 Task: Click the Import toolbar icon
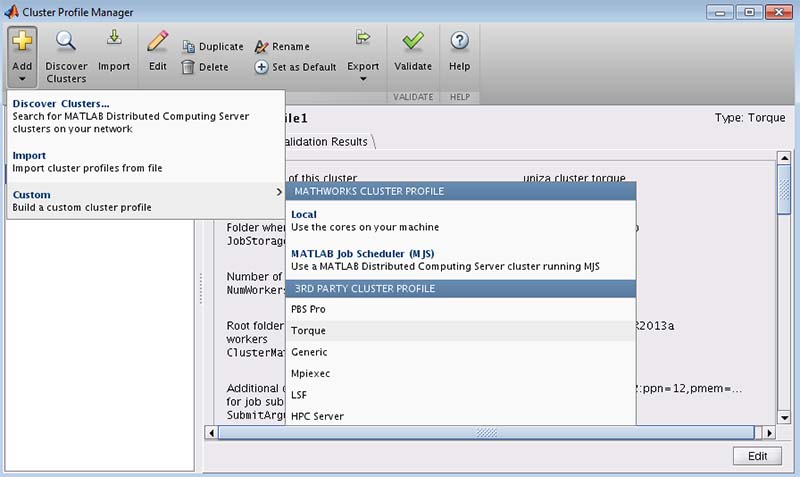click(113, 40)
